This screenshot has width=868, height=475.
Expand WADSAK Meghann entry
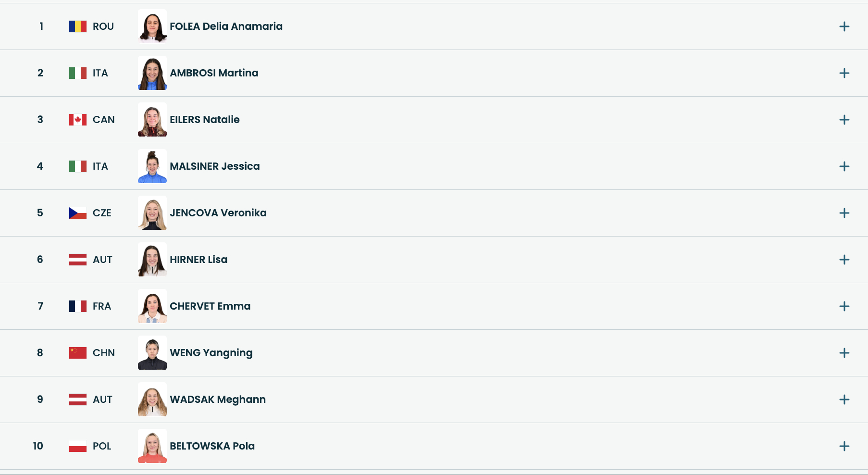point(844,400)
